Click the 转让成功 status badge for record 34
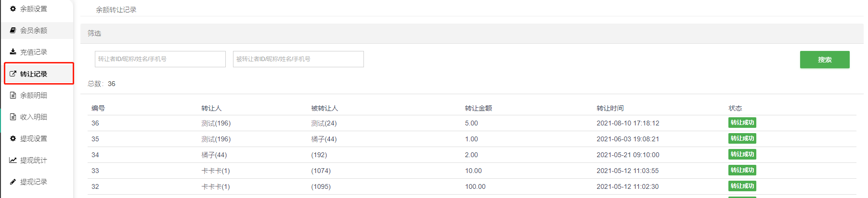 coord(742,154)
